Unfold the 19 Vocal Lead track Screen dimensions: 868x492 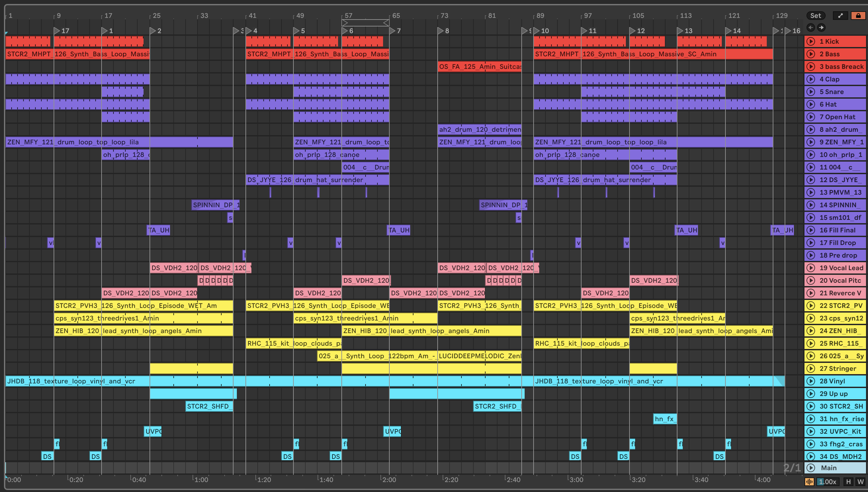(810, 268)
